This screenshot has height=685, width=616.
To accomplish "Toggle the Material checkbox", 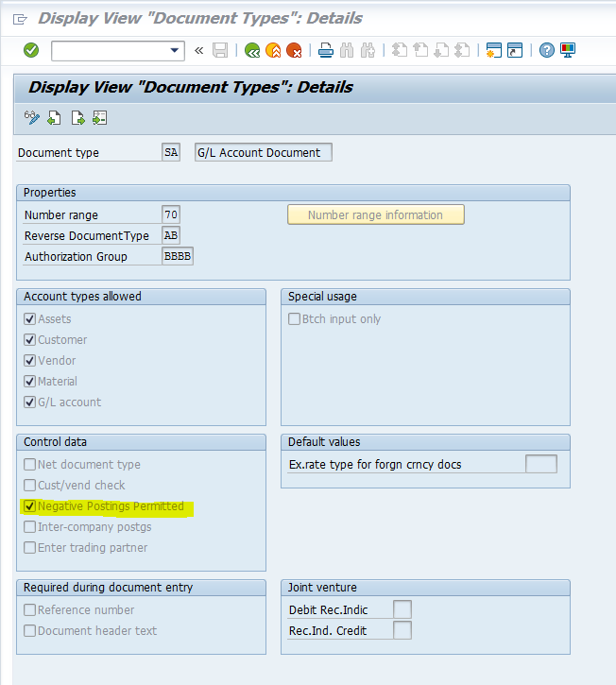I will coord(29,382).
